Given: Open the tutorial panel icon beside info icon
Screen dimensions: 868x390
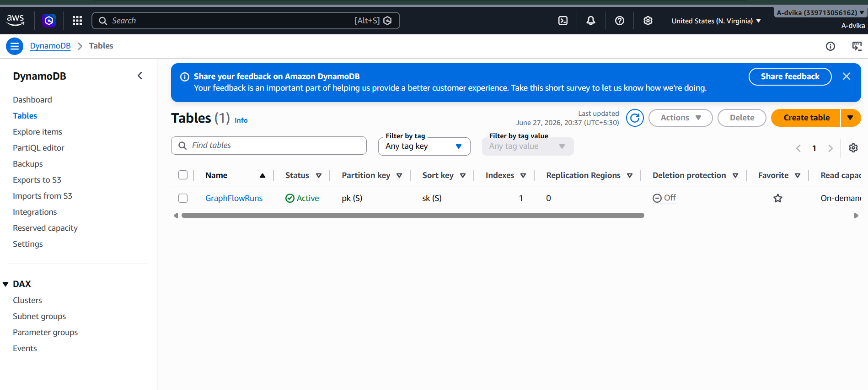Looking at the screenshot, I should [x=857, y=46].
